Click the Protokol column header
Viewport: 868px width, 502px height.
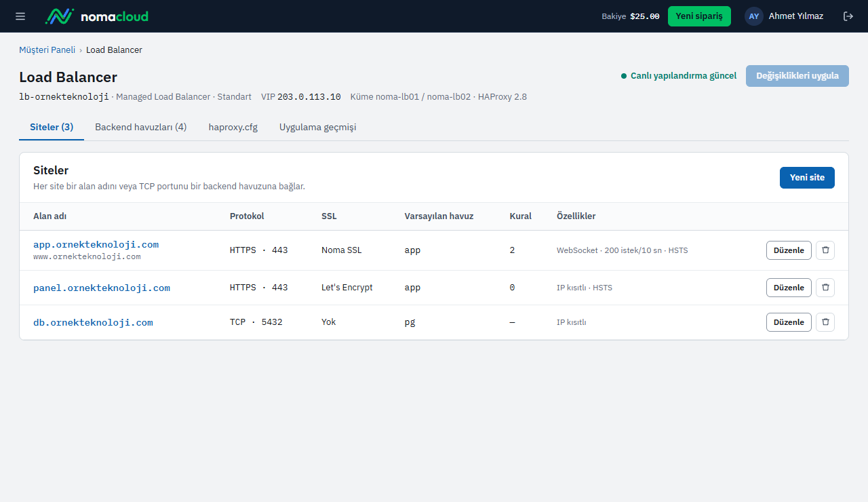247,216
